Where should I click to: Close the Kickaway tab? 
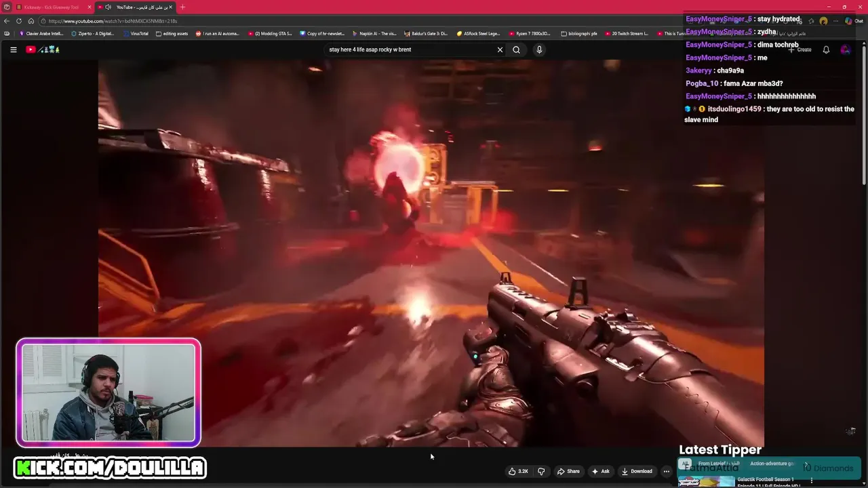[89, 7]
